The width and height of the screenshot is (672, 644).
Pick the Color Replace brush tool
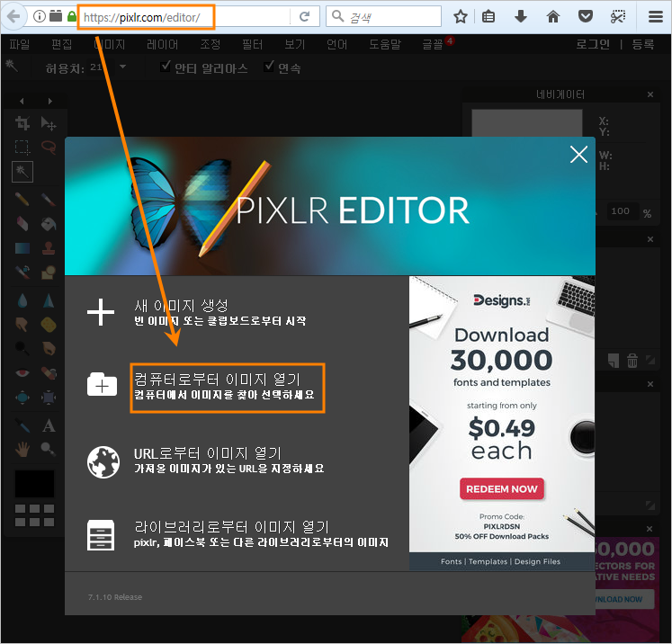click(x=22, y=272)
